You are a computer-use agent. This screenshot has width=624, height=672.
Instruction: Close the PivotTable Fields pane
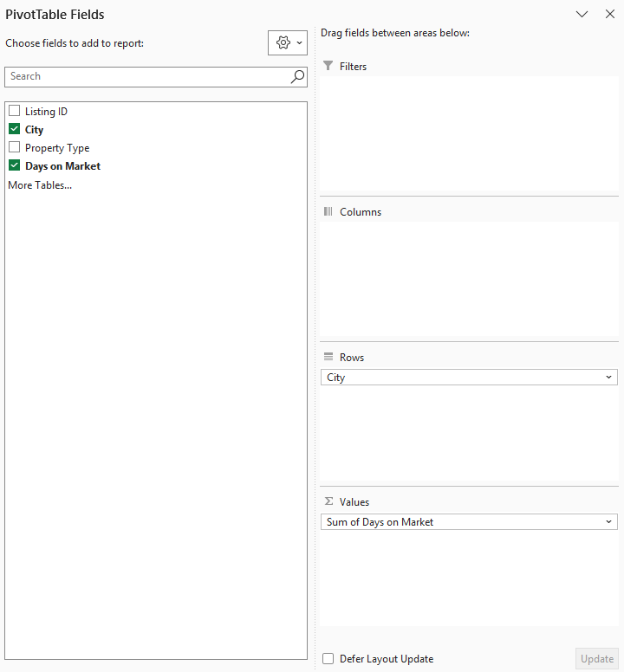(x=610, y=14)
